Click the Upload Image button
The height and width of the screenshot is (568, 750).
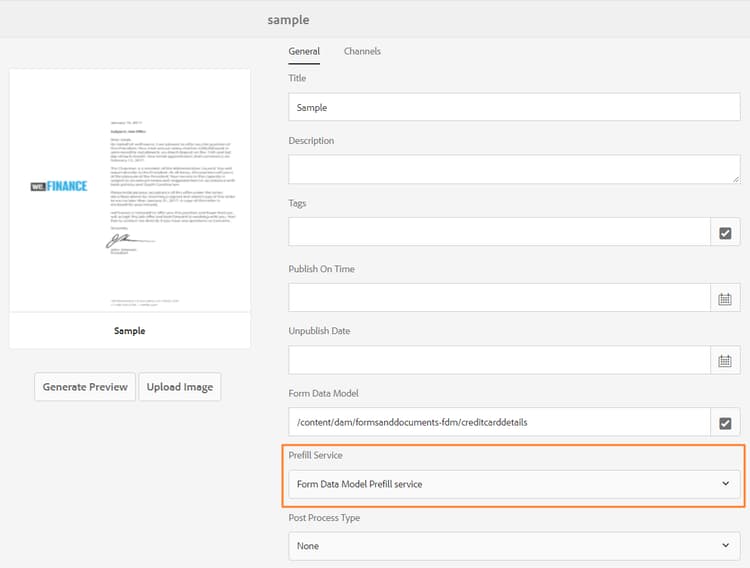[x=180, y=387]
